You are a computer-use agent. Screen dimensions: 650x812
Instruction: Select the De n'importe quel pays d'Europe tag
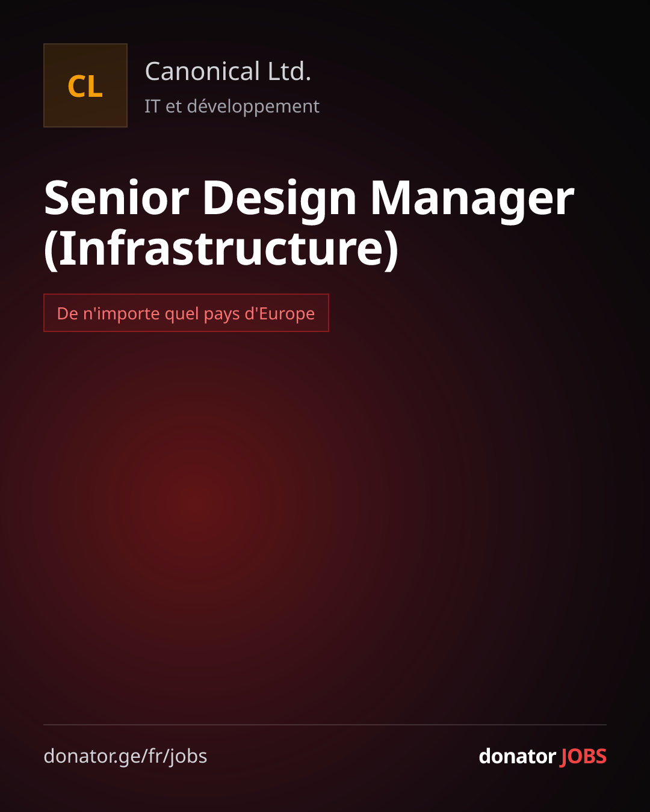tap(186, 313)
